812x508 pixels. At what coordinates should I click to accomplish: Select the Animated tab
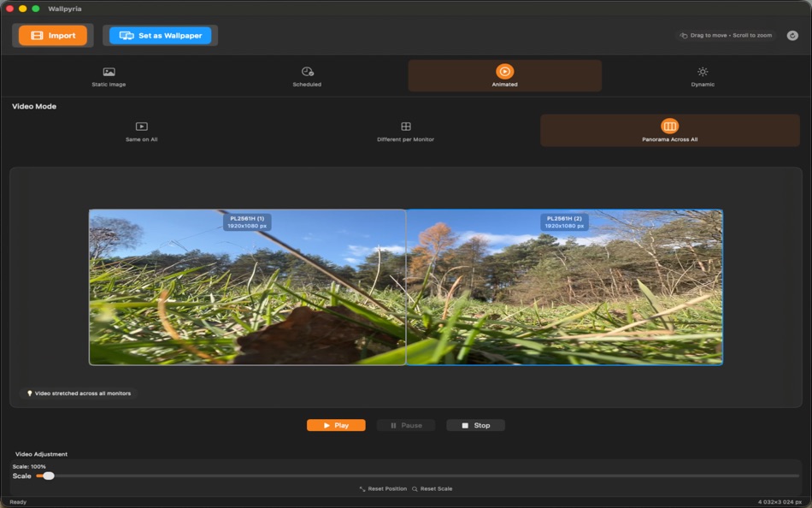(505, 75)
